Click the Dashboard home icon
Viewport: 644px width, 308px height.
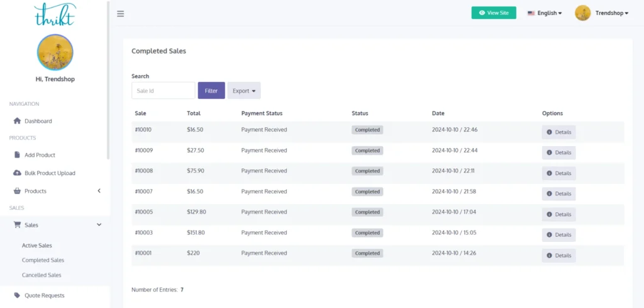point(17,121)
